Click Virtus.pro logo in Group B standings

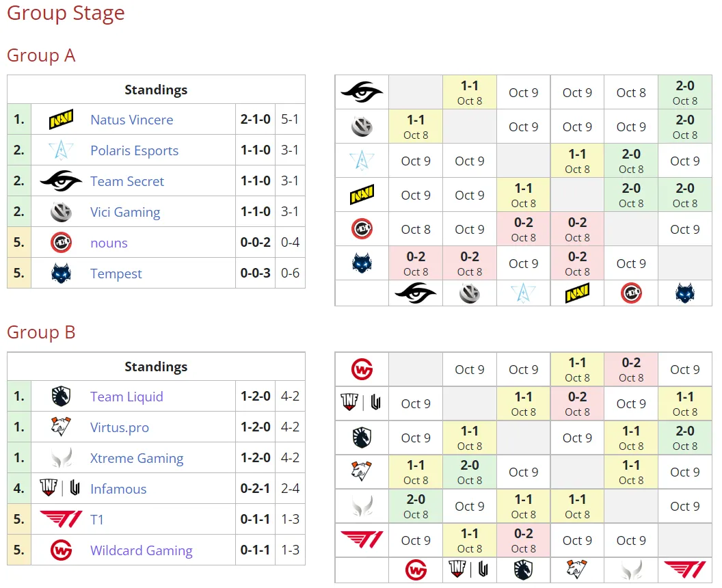(61, 427)
